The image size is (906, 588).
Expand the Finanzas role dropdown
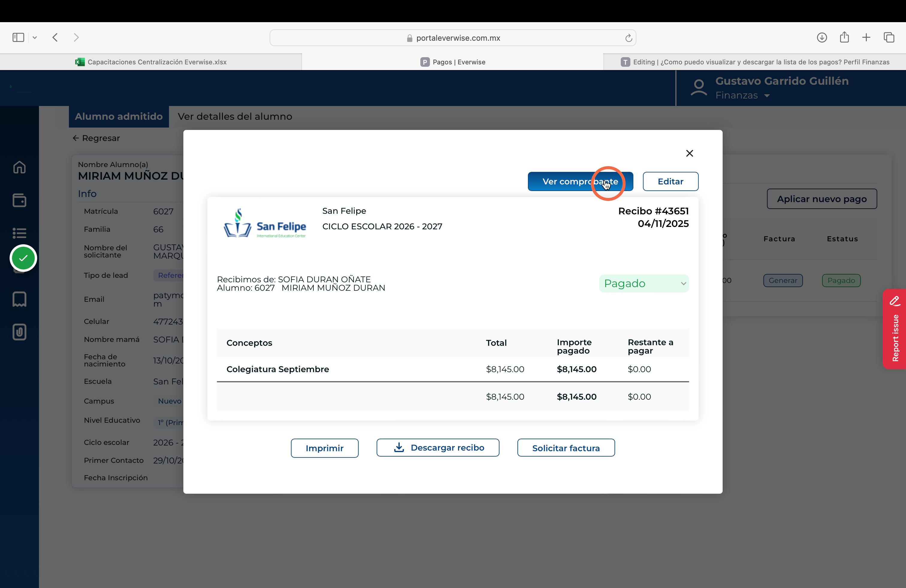[743, 96]
